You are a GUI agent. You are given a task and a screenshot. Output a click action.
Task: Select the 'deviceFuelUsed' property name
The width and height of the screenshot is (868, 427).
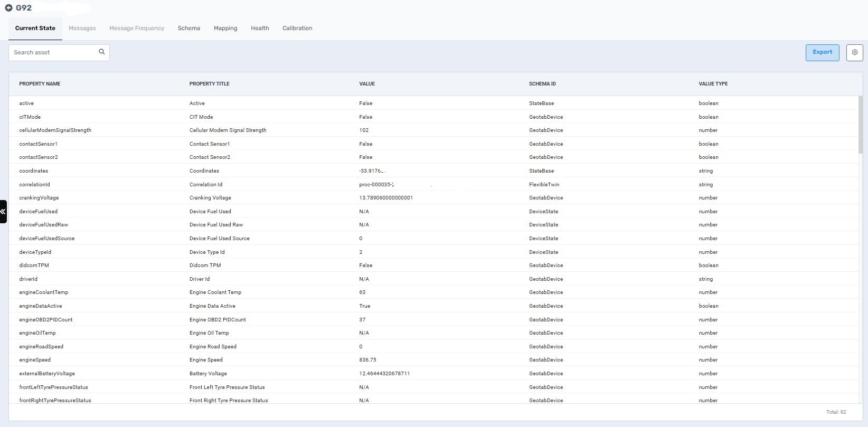point(39,212)
